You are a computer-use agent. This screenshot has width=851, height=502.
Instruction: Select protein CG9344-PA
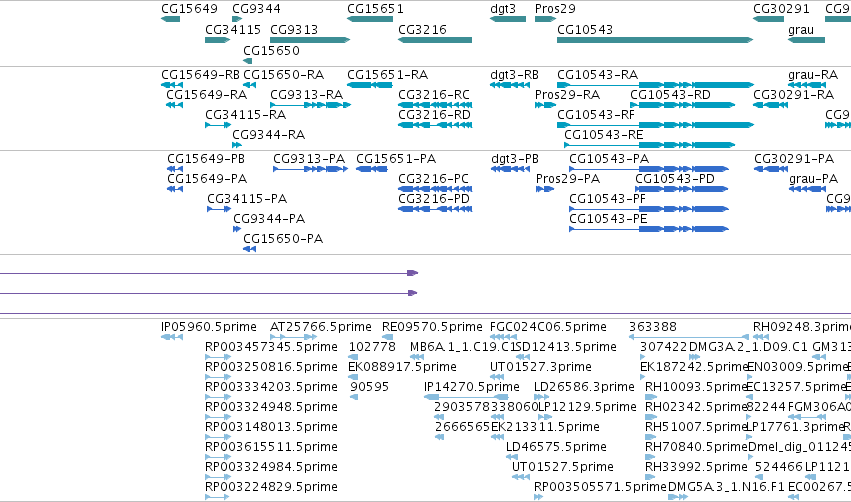[237, 229]
